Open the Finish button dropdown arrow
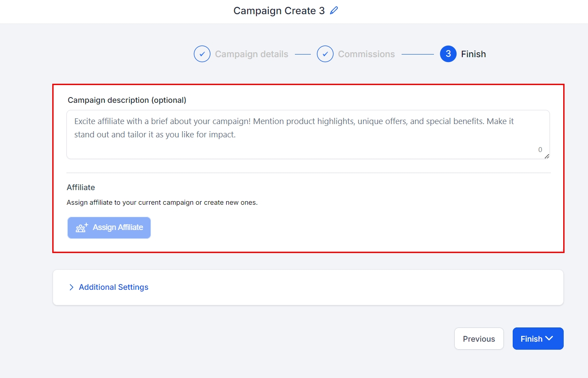 [549, 339]
